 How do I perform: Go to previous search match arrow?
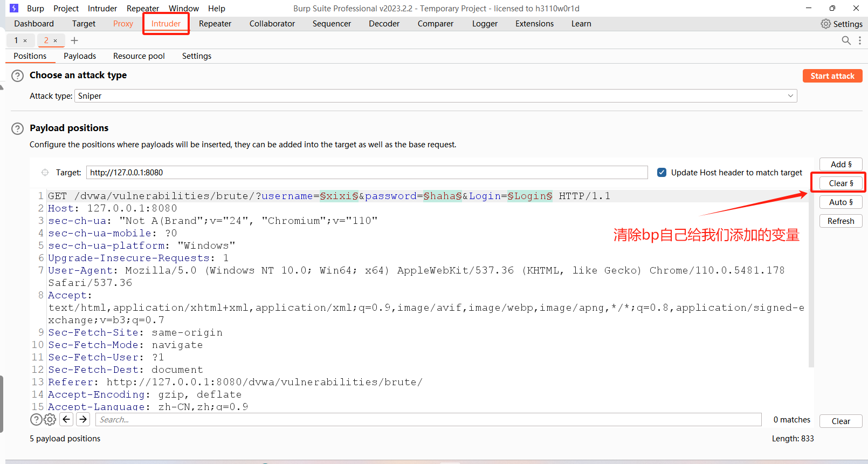tap(66, 419)
